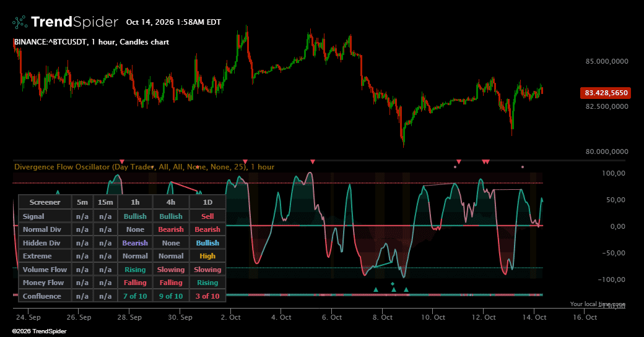The image size is (644, 337).
Task: Click the 'BINANCE:^BTCUSDT, 1 hour, Candles chart' title
Action: tap(91, 42)
